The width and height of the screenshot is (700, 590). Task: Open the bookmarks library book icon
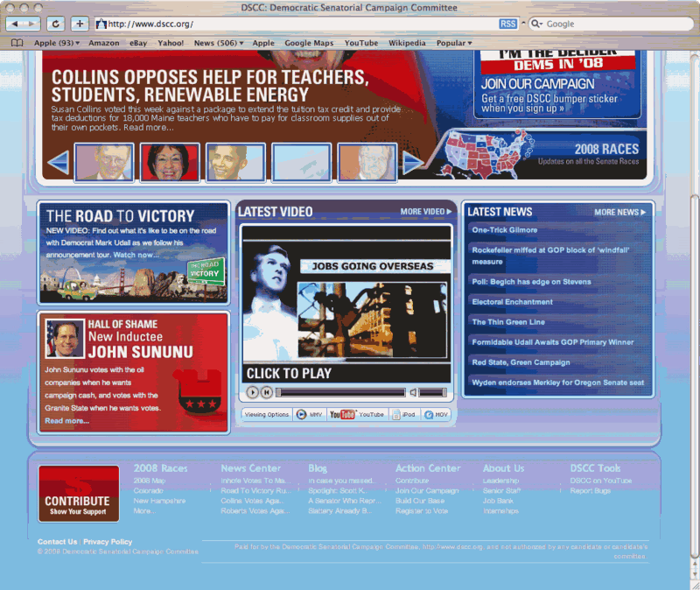click(17, 43)
